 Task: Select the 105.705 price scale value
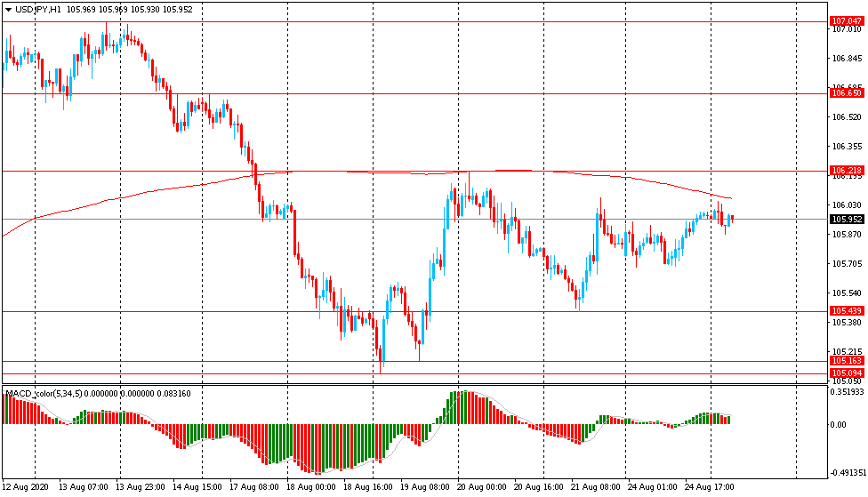point(847,264)
